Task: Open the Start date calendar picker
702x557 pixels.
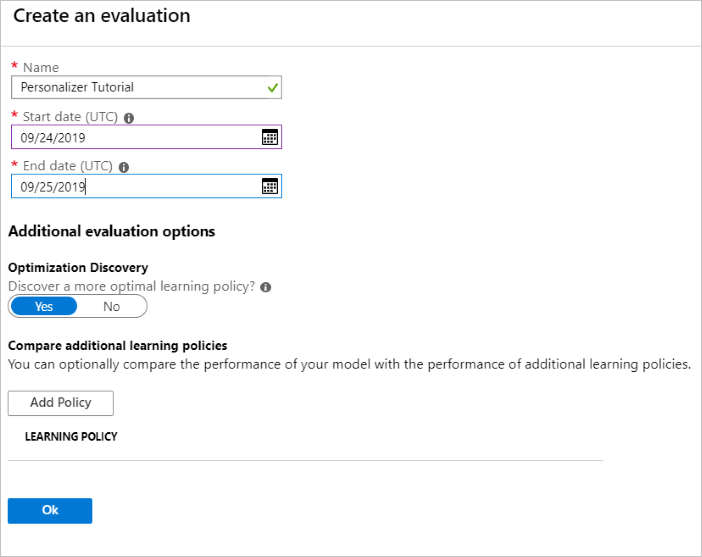Action: pos(269,137)
